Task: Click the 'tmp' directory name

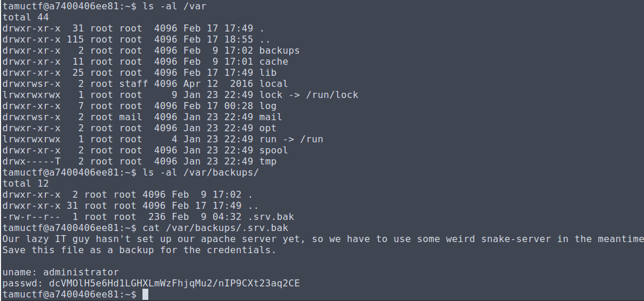Action: [268, 161]
